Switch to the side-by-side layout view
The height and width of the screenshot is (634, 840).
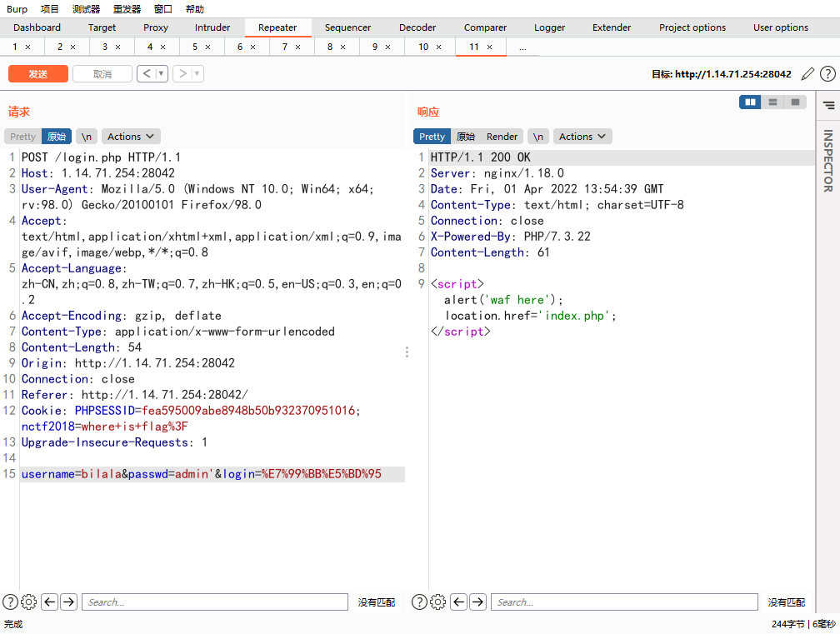coord(750,102)
